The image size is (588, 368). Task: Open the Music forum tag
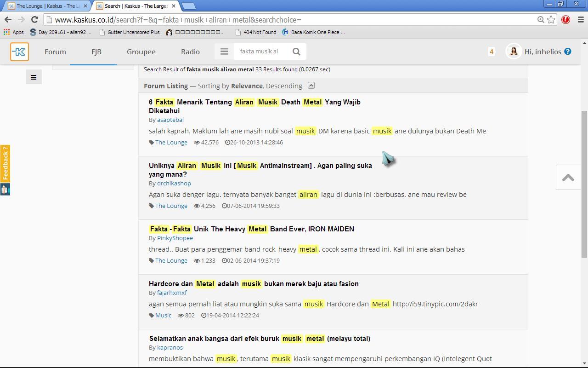(x=163, y=315)
